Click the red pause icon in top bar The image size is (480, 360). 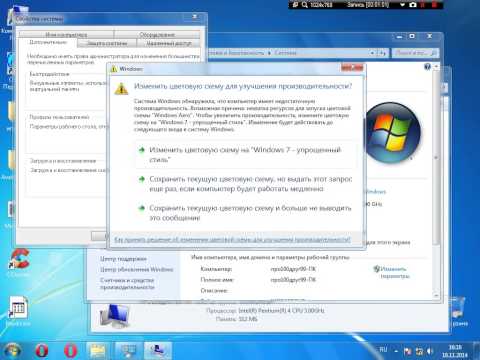[x=423, y=5]
